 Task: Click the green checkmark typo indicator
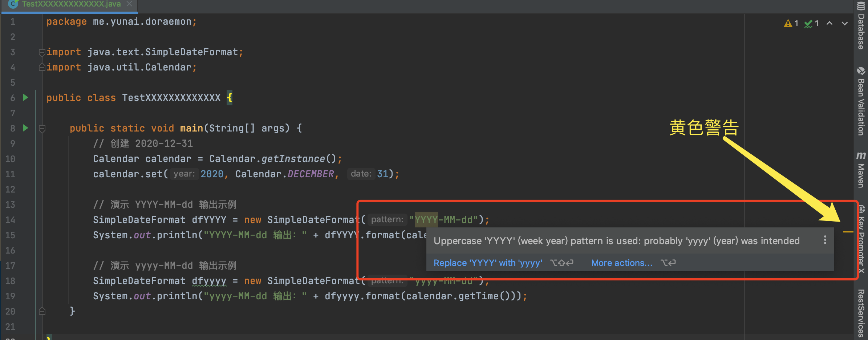811,24
